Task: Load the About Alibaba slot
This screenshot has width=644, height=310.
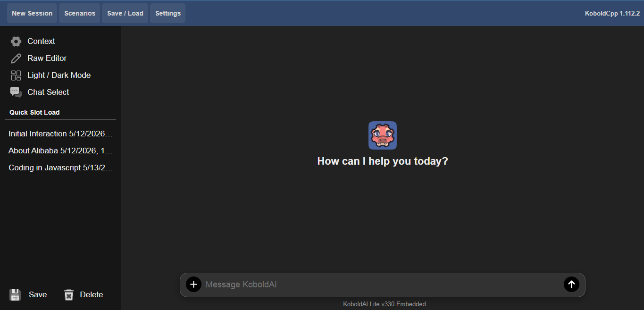Action: coord(60,151)
